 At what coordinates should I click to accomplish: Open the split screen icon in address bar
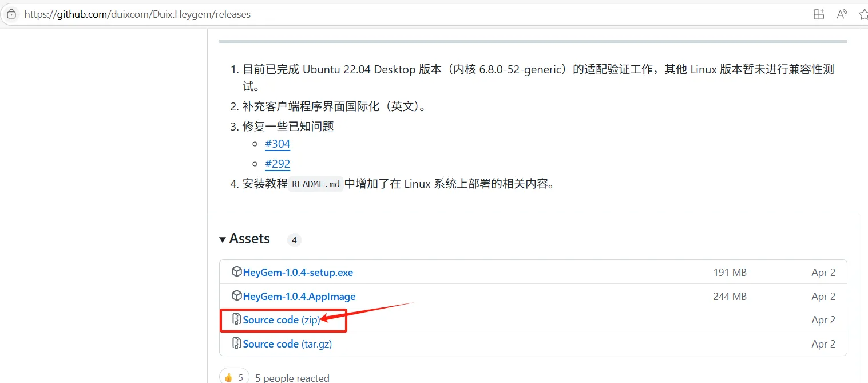[x=819, y=14]
